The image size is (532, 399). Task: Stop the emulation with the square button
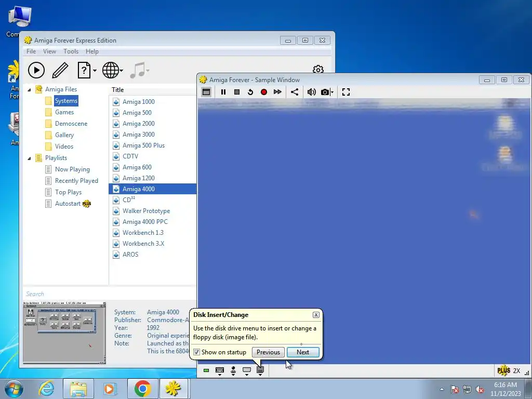[x=237, y=92]
